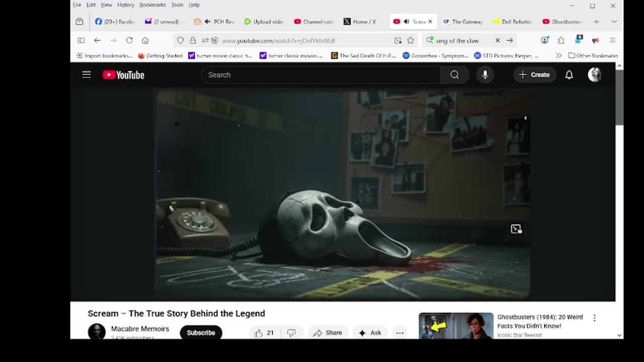
Task: Open the Import bookmarks link
Action: pyautogui.click(x=105, y=56)
